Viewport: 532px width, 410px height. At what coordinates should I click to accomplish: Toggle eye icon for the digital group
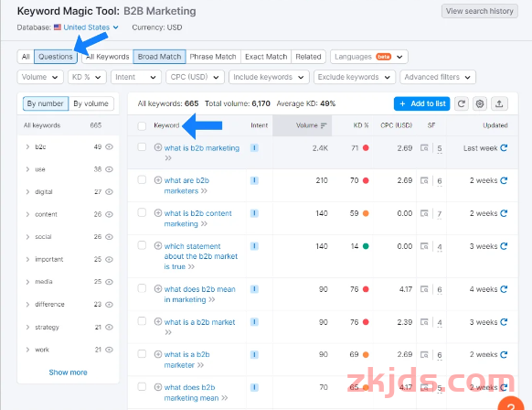click(109, 192)
